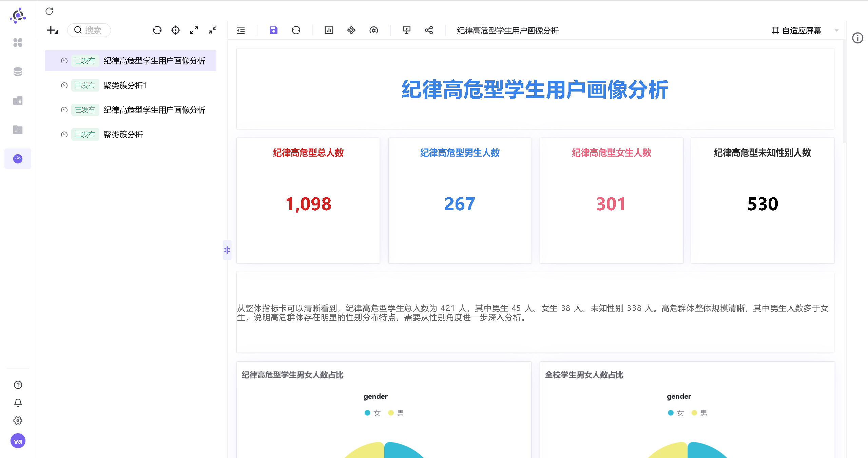Viewport: 868px width, 458px height.
Task: Expand all items in the dashboard list
Action: (x=194, y=30)
